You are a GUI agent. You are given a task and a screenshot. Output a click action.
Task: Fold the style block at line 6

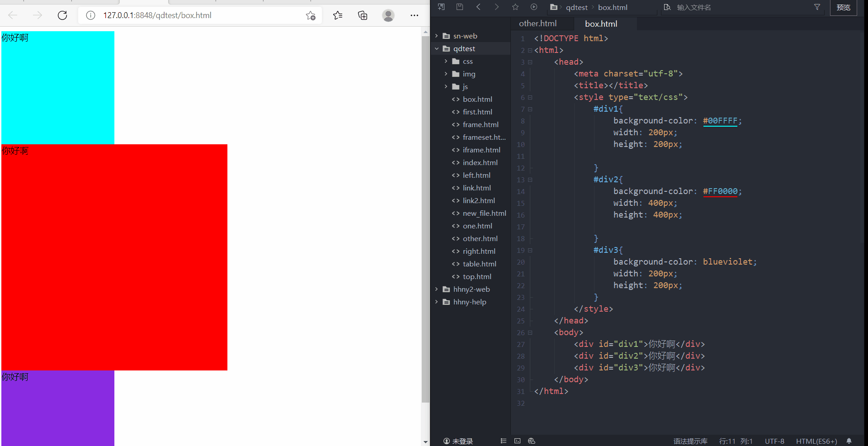(x=530, y=98)
